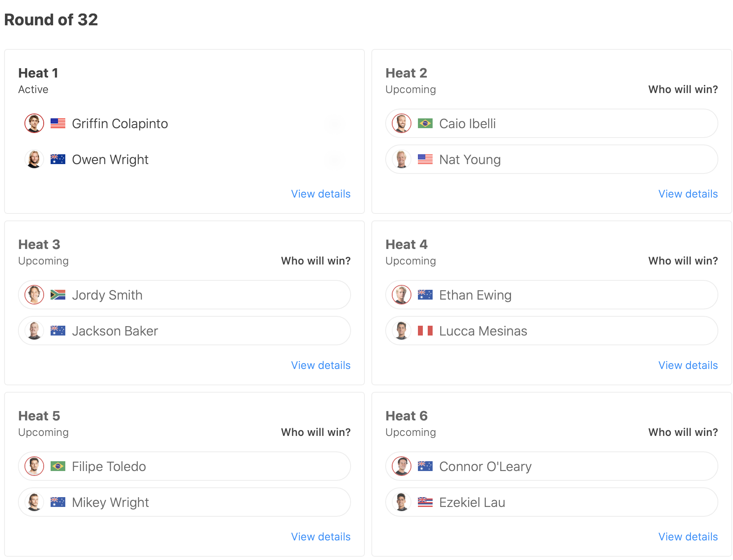Click the Heat 1 title heading
Viewport: 733px width, 560px height.
tap(38, 73)
